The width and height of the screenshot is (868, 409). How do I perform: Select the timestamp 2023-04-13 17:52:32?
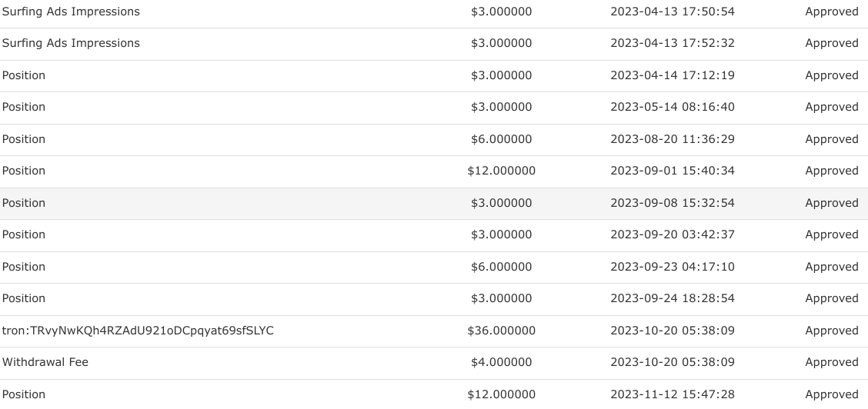coord(672,43)
